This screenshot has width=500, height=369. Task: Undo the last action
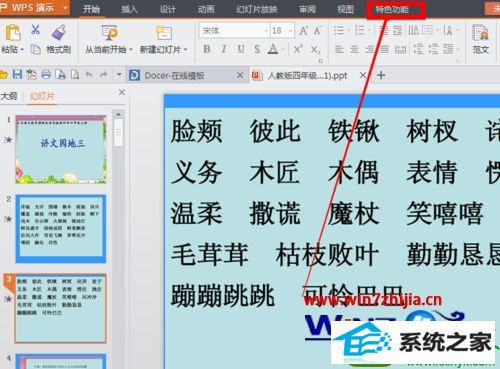pyautogui.click(x=89, y=75)
